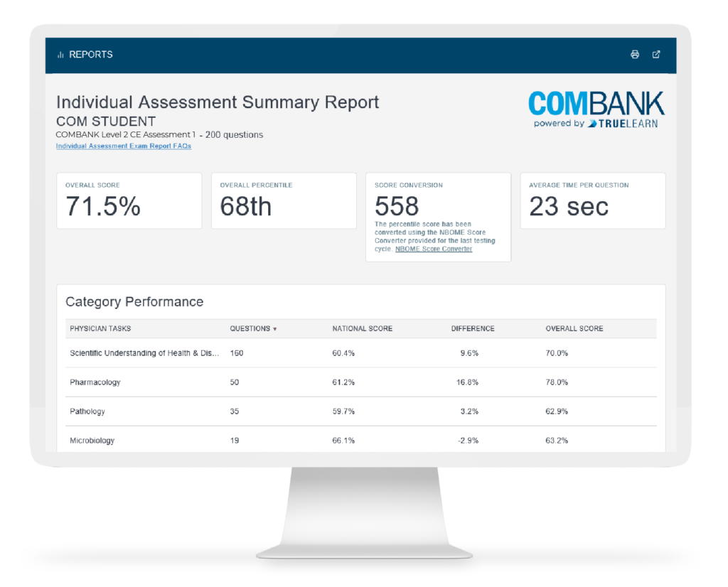The height and width of the screenshot is (587, 728).
Task: Click the Average Time Per Question card
Action: tap(593, 200)
